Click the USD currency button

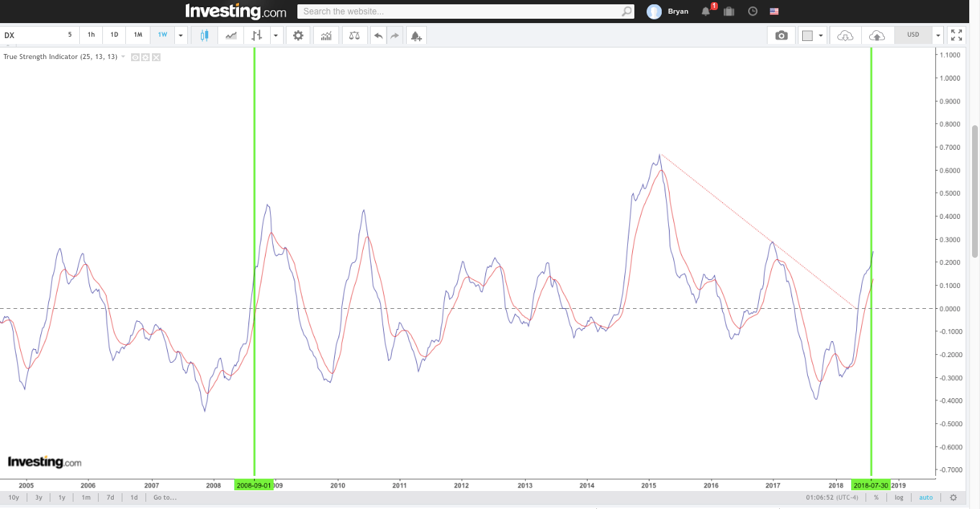(x=913, y=35)
